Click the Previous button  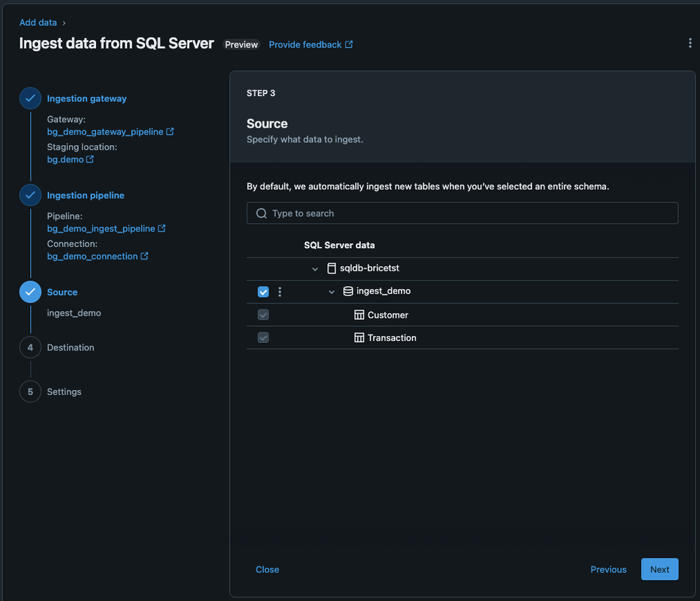[x=608, y=569]
